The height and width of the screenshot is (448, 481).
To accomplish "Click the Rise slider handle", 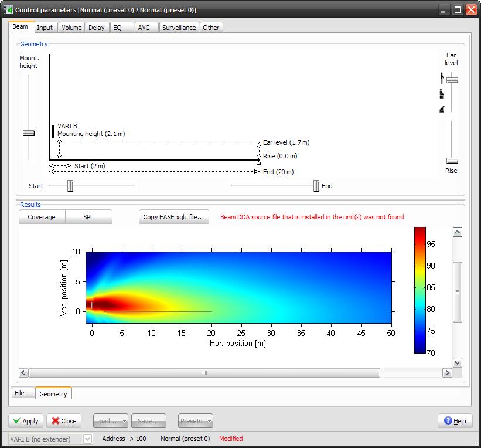I will [452, 161].
